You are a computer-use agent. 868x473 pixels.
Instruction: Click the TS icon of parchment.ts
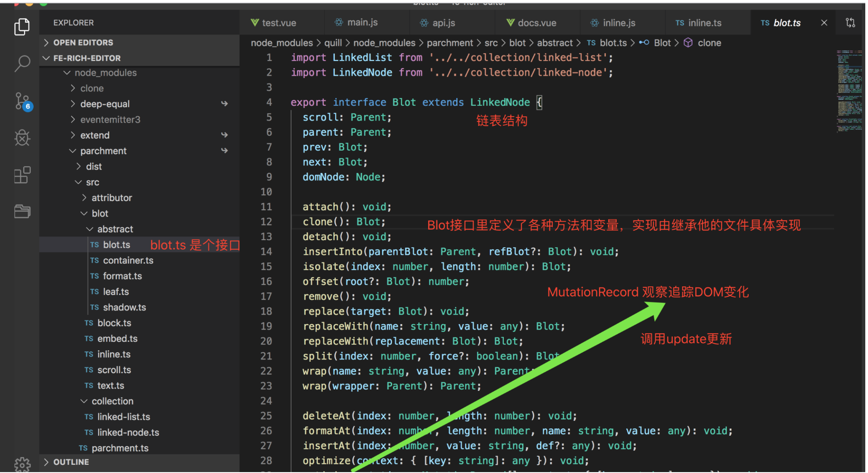(83, 448)
